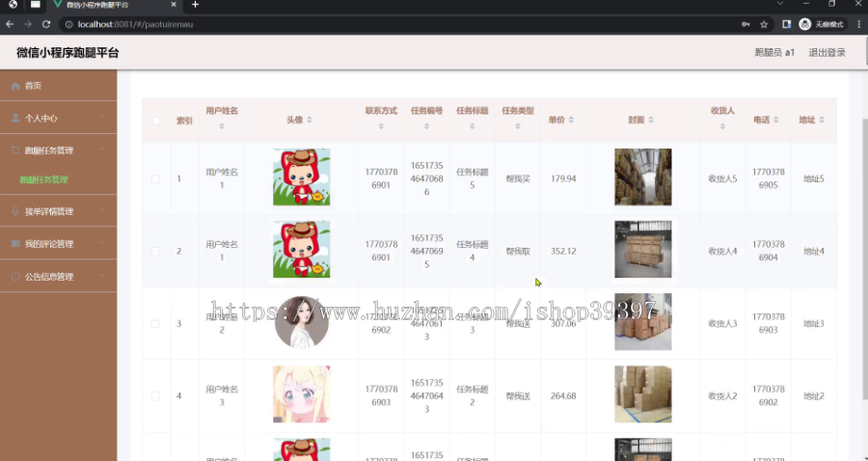Click the 跑腿员 a1 user label
Viewport: 868px width, 461px height.
click(x=774, y=53)
